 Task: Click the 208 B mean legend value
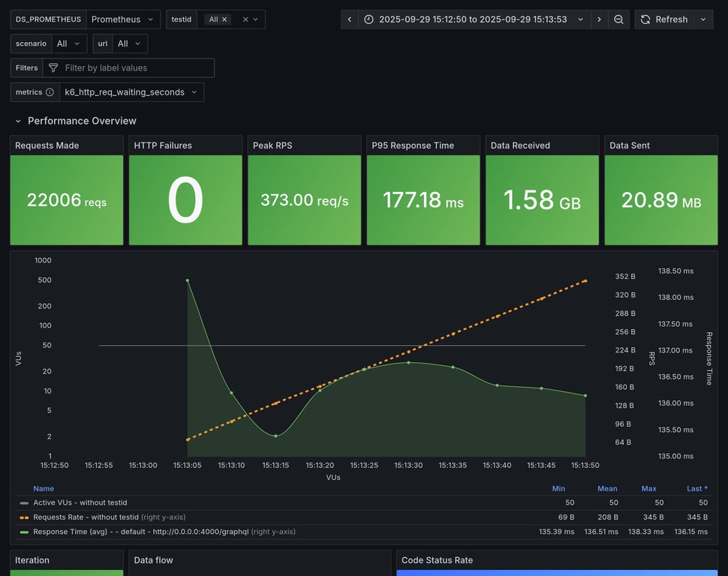(x=608, y=517)
